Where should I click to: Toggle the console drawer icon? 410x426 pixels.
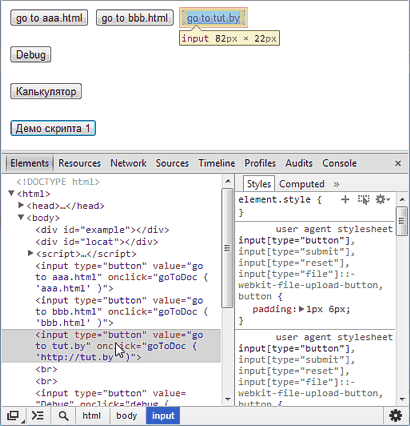tap(37, 416)
